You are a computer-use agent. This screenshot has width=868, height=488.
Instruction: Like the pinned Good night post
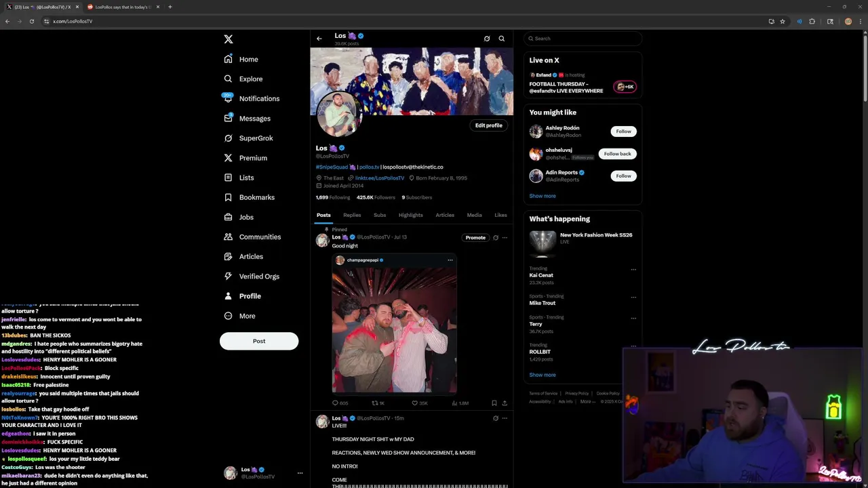(x=414, y=403)
